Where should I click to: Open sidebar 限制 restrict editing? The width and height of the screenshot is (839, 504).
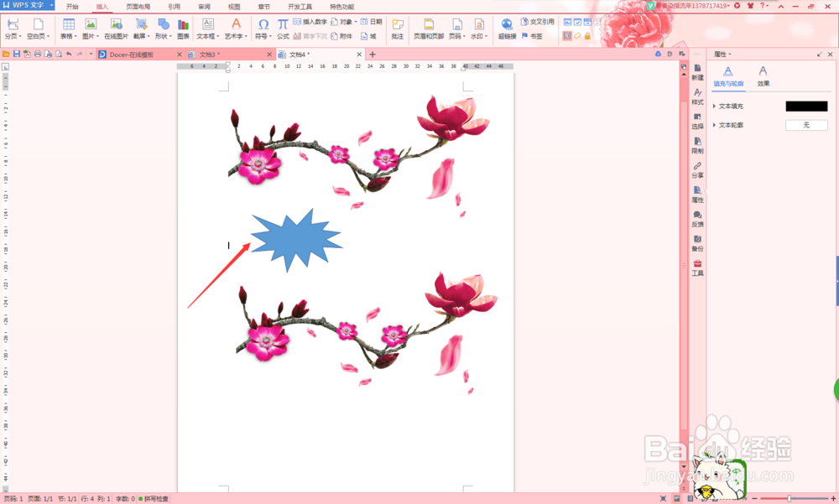[697, 146]
